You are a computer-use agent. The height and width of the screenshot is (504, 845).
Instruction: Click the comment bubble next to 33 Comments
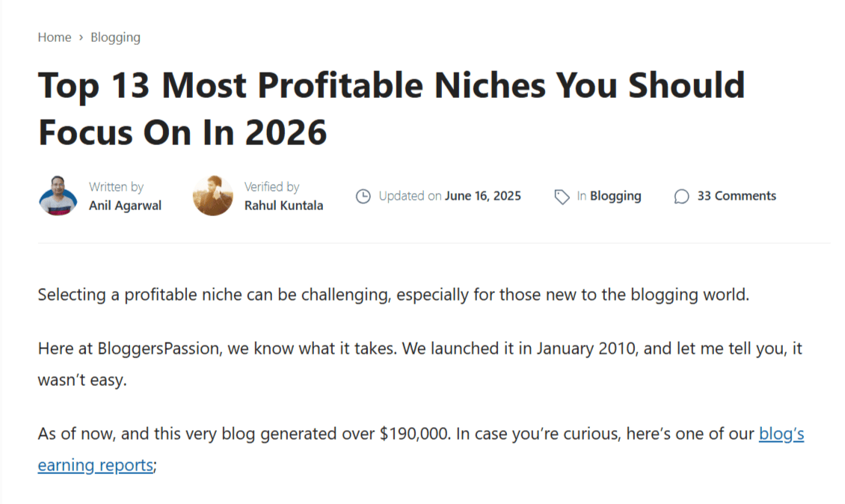point(681,196)
